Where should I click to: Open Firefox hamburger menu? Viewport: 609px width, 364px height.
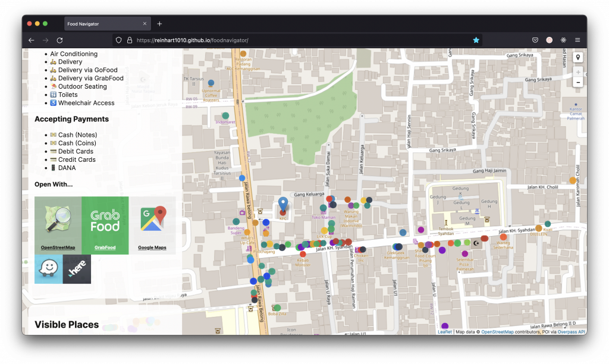[577, 40]
